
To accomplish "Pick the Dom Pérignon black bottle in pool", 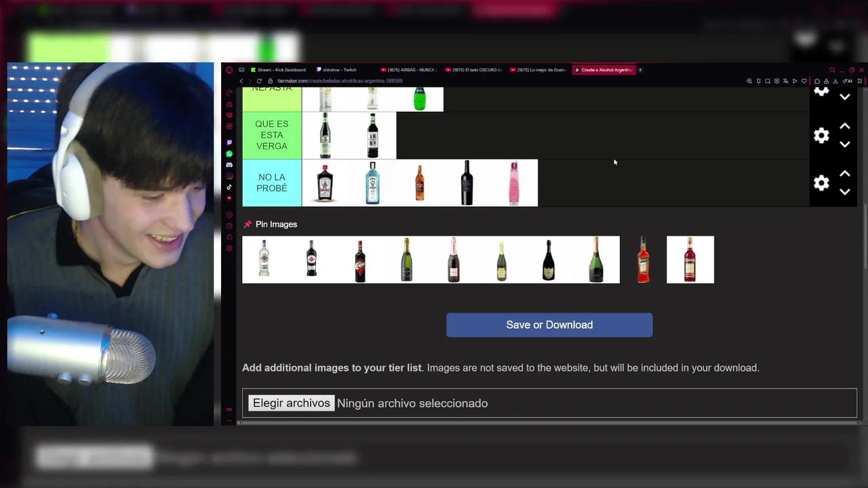I will tap(549, 260).
